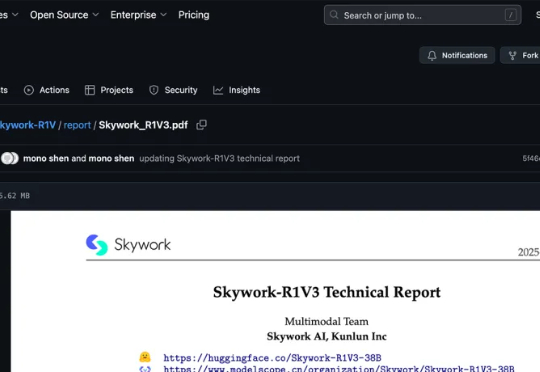Open the Pricing page link
This screenshot has height=372, width=540.
click(x=194, y=15)
